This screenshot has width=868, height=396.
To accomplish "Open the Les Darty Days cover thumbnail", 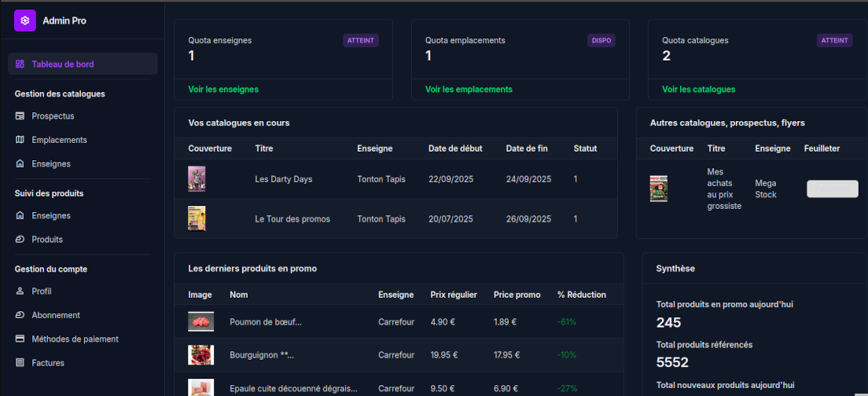I will 197,179.
